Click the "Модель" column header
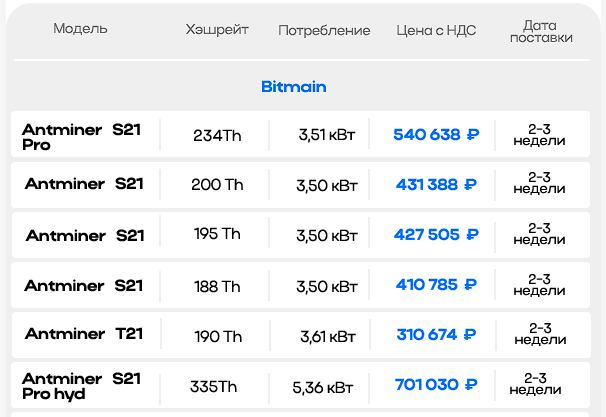 pyautogui.click(x=80, y=30)
